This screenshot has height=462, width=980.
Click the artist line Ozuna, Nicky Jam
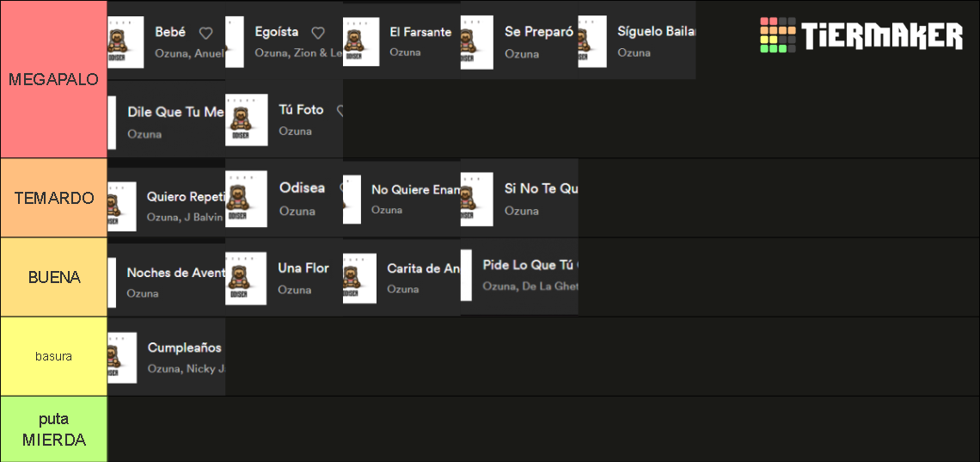pyautogui.click(x=186, y=369)
